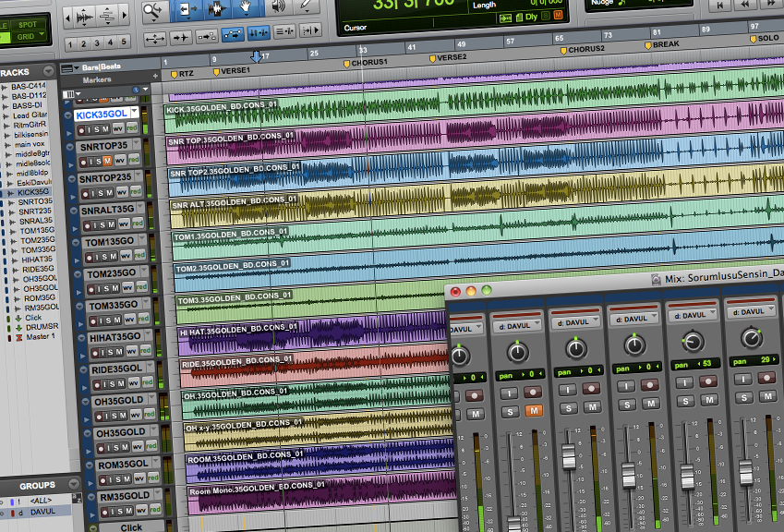This screenshot has height=532, width=784.
Task: Select the Selector waveform tool
Action: coord(216,9)
